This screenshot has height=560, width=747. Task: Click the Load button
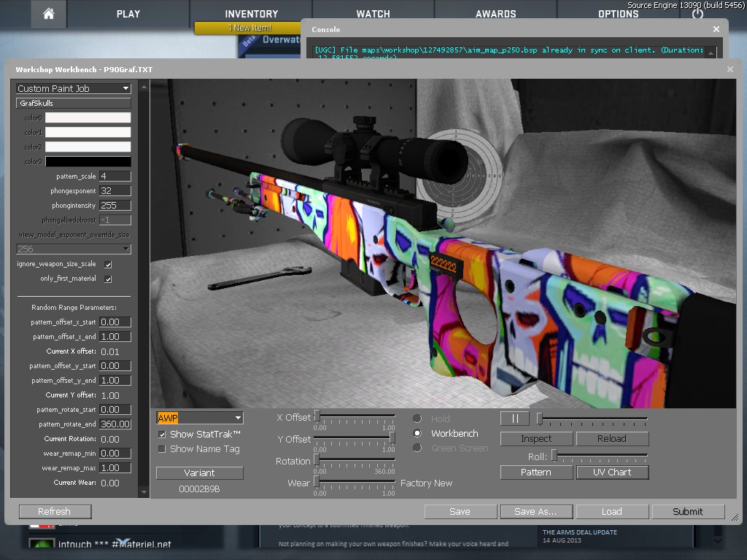click(612, 511)
